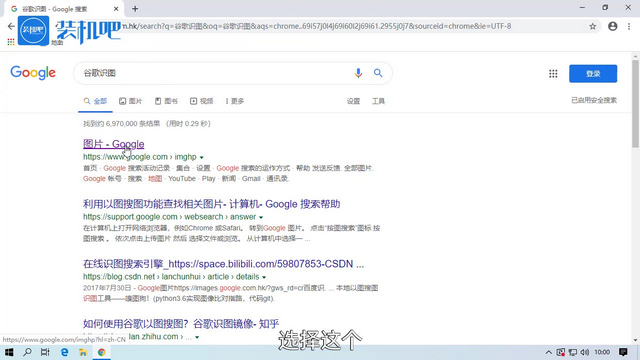640x360 pixels.
Task: Open 利用以图搜图功能查找相关图片 result
Action: (211, 204)
